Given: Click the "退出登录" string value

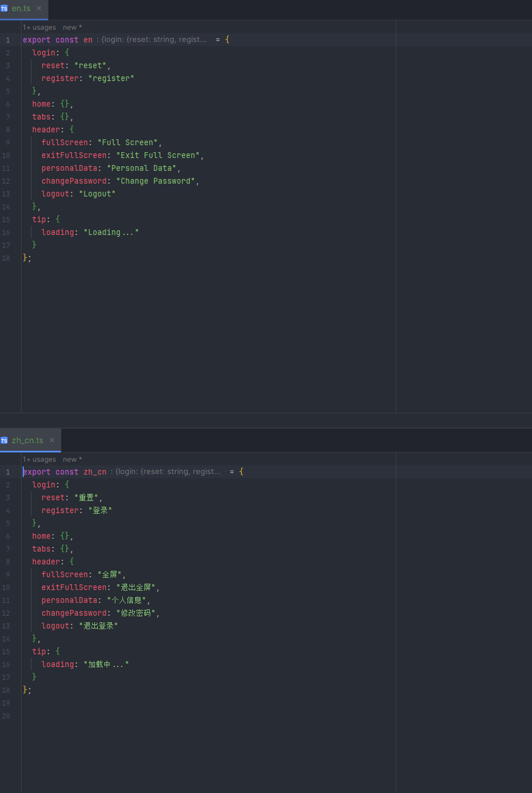Looking at the screenshot, I should 98,626.
